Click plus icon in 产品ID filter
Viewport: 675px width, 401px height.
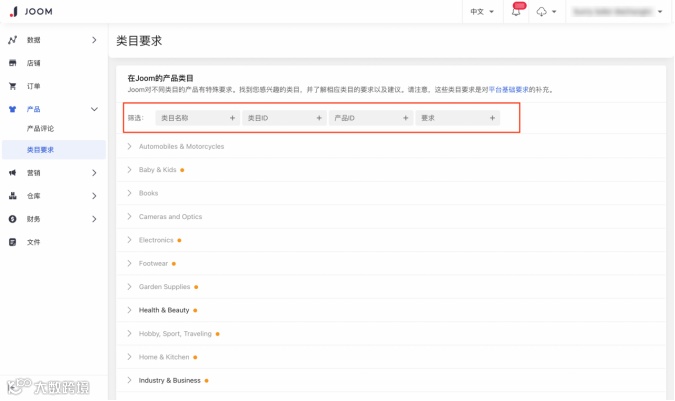click(406, 118)
